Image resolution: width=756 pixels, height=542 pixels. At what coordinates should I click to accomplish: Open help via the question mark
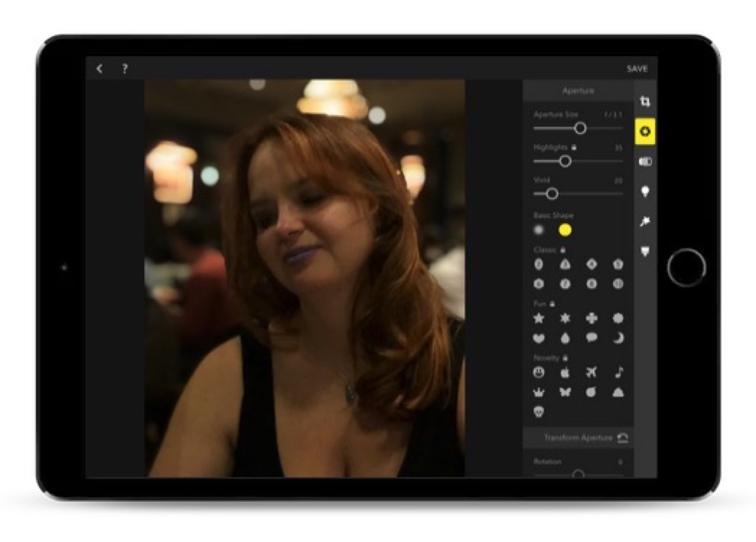click(x=125, y=69)
